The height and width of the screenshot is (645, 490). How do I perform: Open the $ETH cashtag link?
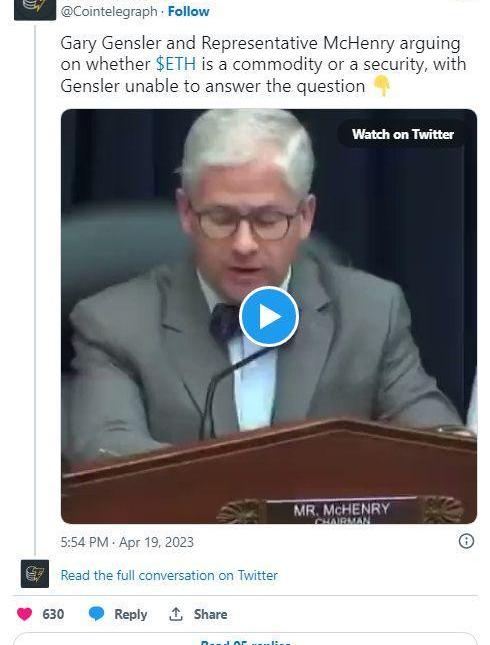click(176, 64)
